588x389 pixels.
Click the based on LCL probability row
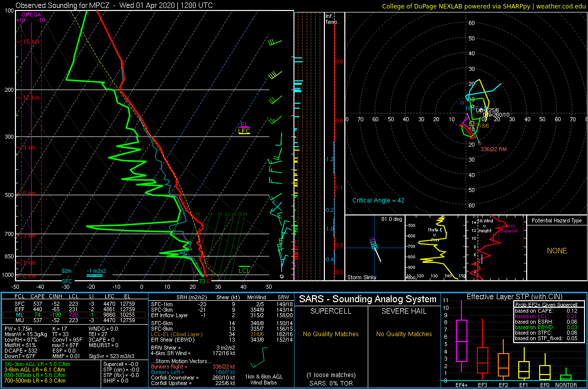pos(546,316)
